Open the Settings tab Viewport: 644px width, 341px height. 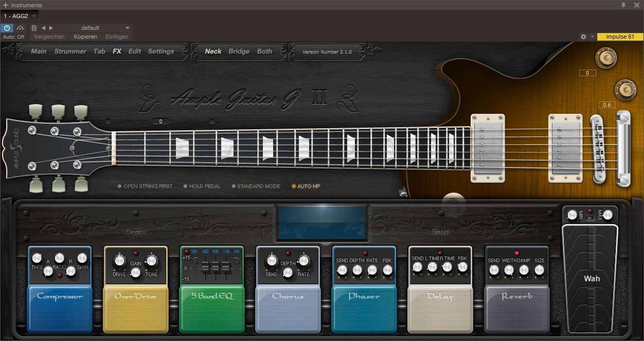[161, 52]
